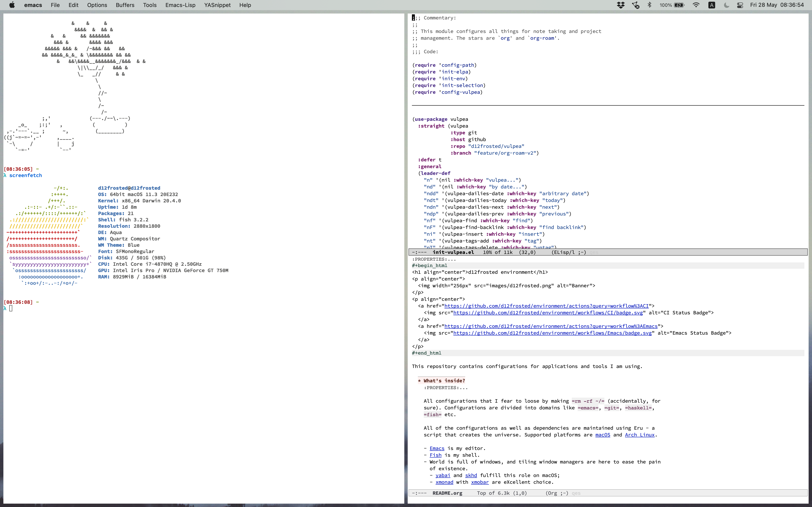Screen dimensions: 812x507
Task: Open the Bluetooth menu bar icon
Action: pyautogui.click(x=650, y=5)
